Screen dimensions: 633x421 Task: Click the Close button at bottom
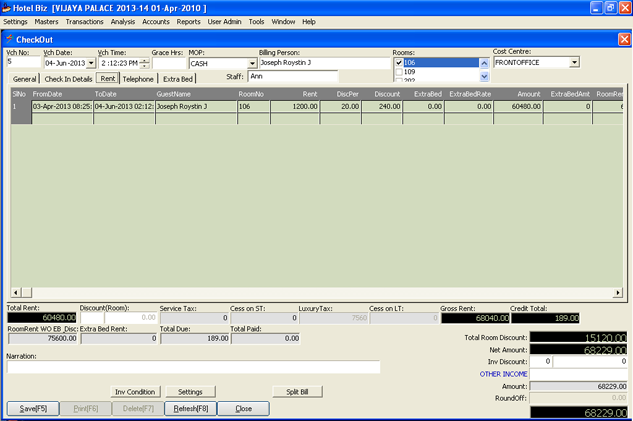(243, 408)
